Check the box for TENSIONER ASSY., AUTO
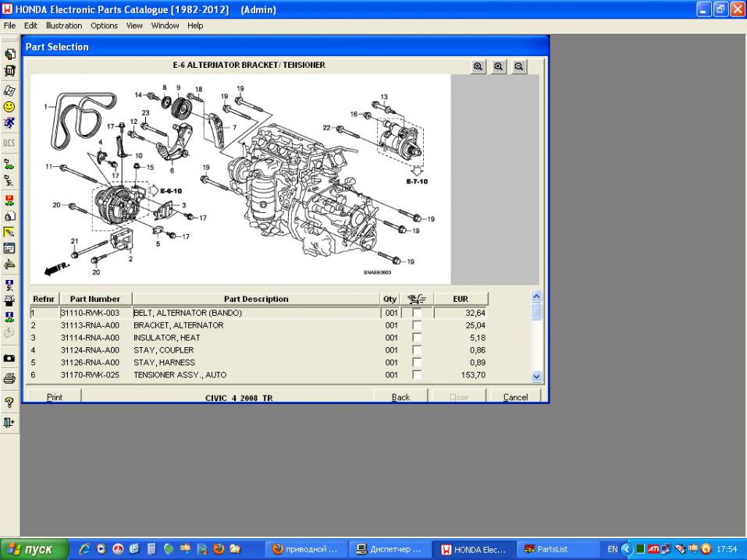The width and height of the screenshot is (747, 560). click(417, 375)
